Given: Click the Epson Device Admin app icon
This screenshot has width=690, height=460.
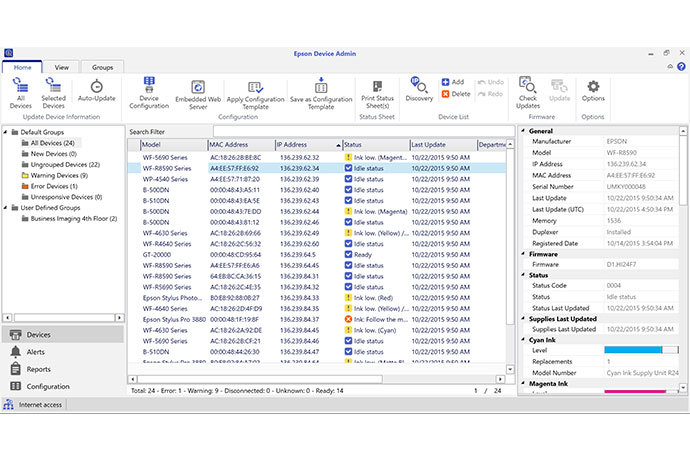Looking at the screenshot, I should (x=8, y=53).
